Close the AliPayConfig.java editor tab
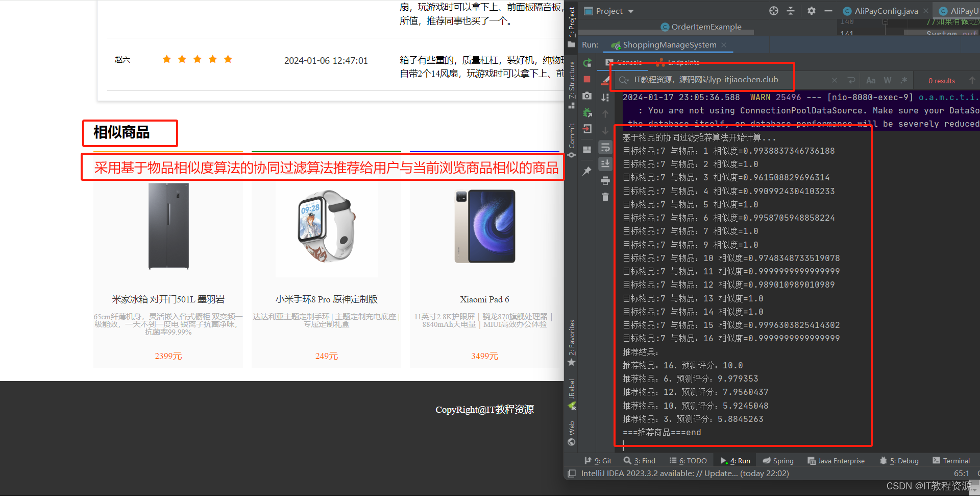Image resolution: width=980 pixels, height=496 pixels. pyautogui.click(x=926, y=11)
